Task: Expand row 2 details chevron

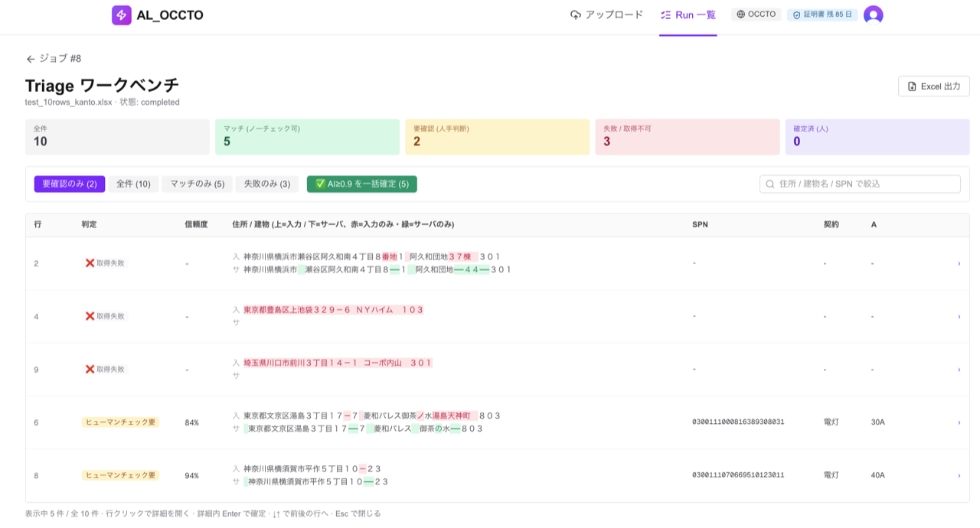Action: [x=959, y=263]
